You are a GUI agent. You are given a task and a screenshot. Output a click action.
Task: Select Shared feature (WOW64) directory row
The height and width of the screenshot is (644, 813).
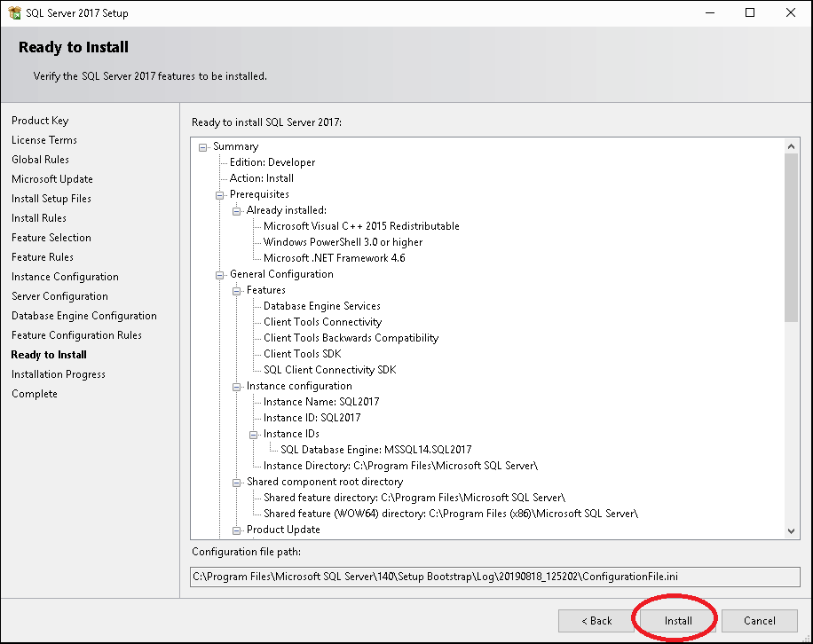(451, 514)
